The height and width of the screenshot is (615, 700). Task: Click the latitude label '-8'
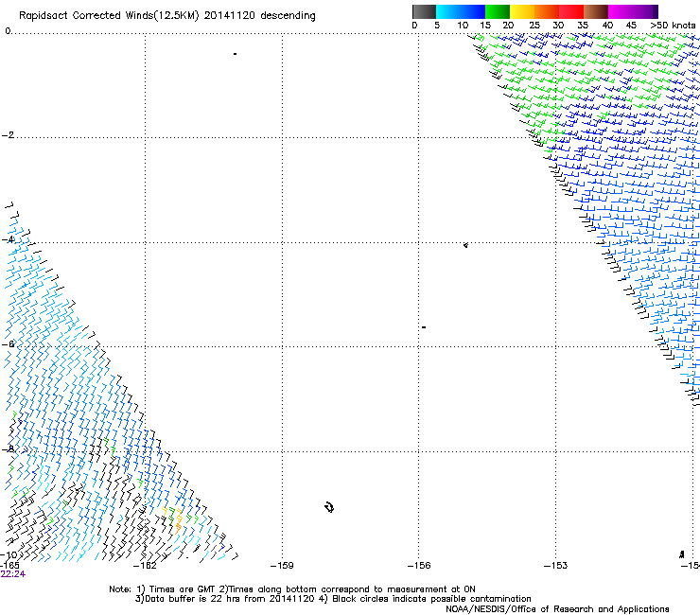(8, 449)
